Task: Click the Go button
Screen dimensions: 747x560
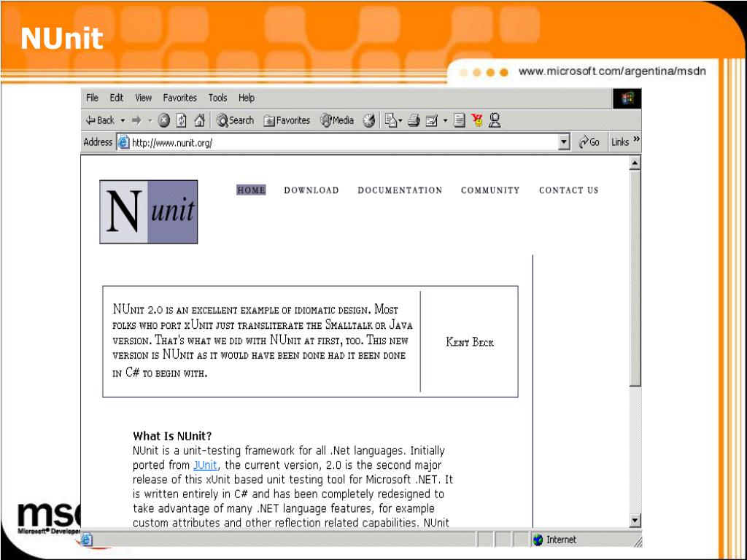Action: pyautogui.click(x=589, y=142)
